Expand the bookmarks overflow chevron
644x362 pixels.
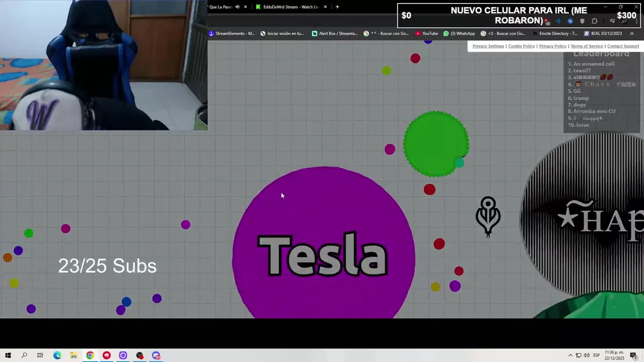tap(631, 34)
